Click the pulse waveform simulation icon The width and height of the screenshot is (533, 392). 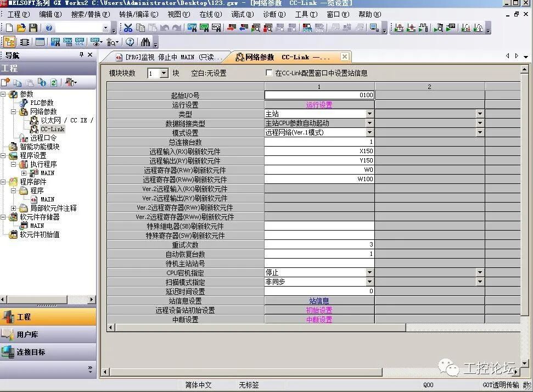pos(423,28)
